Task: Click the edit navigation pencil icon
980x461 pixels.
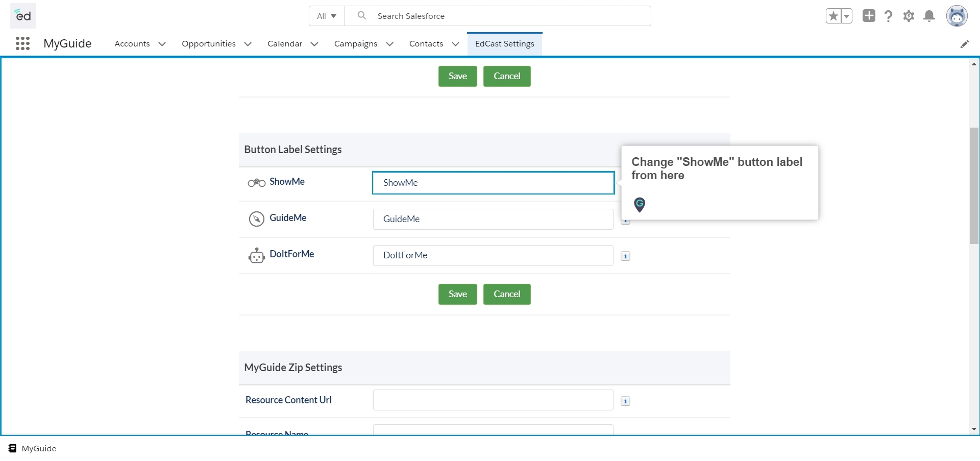Action: coord(964,44)
